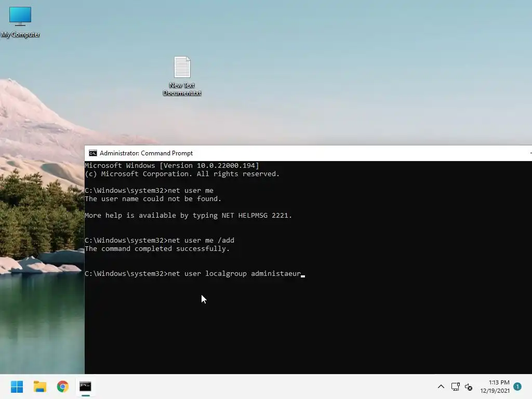532x399 pixels.
Task: Open the notification count badge
Action: tap(517, 387)
